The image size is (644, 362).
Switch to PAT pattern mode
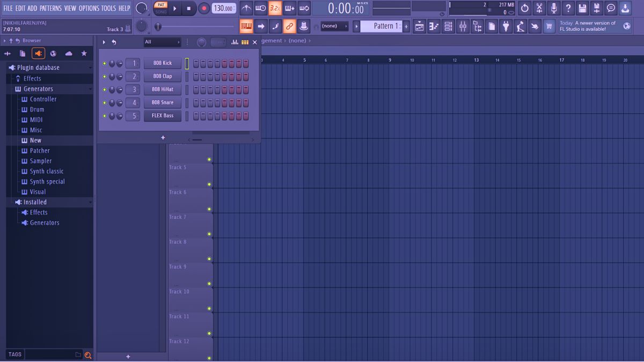[160, 5]
